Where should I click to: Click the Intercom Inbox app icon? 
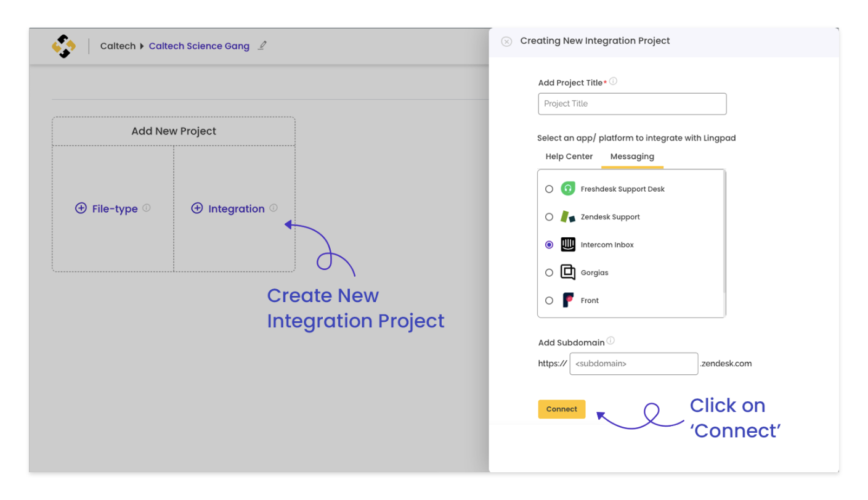pos(567,244)
